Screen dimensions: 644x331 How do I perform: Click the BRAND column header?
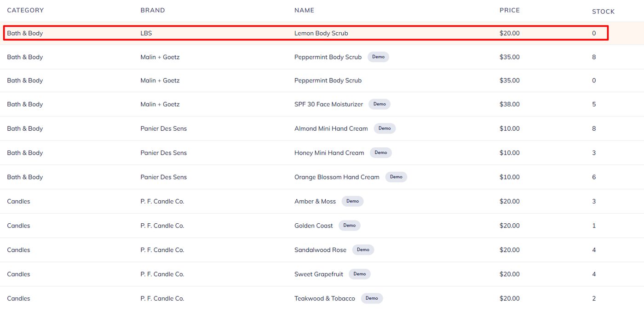(152, 10)
